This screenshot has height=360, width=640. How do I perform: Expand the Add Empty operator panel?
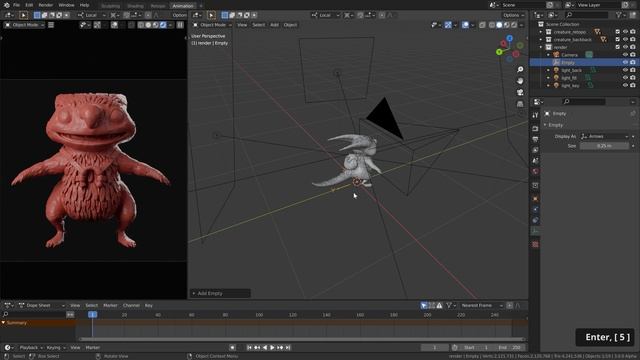[x=220, y=293]
